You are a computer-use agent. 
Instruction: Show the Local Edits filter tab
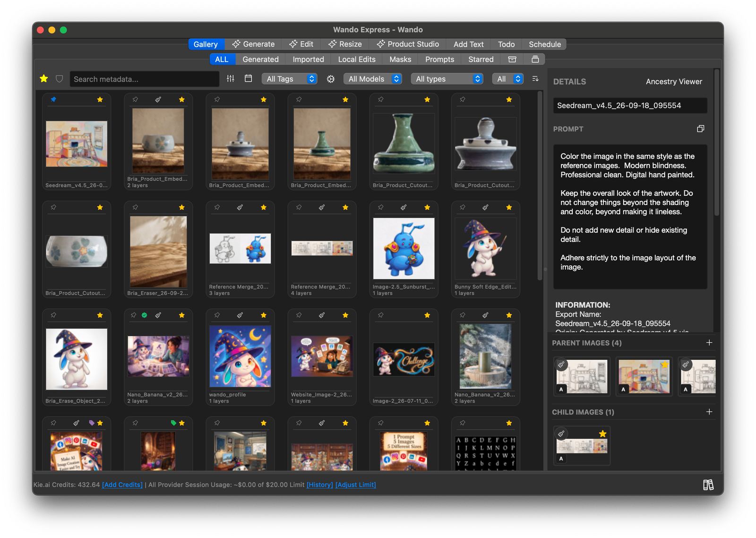pos(357,59)
